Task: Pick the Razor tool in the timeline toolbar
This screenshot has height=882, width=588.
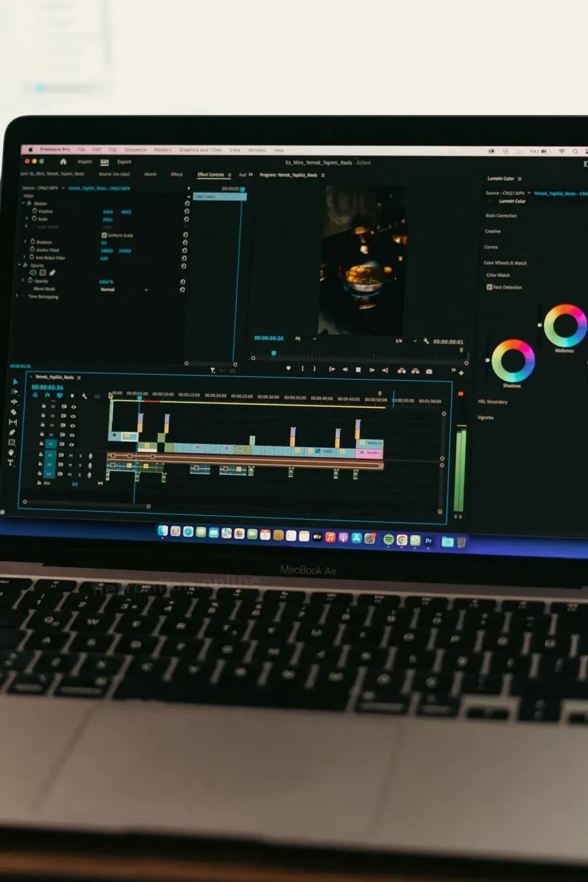Action: (x=13, y=412)
